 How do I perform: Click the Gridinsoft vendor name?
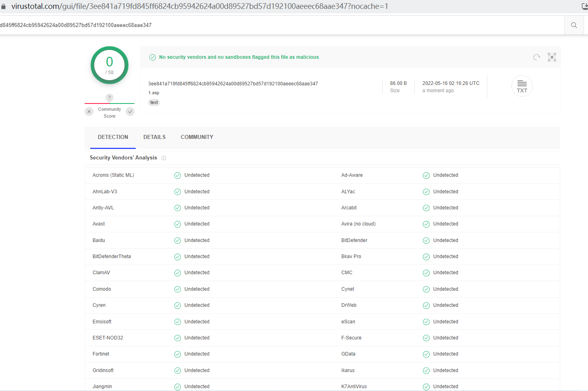pos(103,370)
